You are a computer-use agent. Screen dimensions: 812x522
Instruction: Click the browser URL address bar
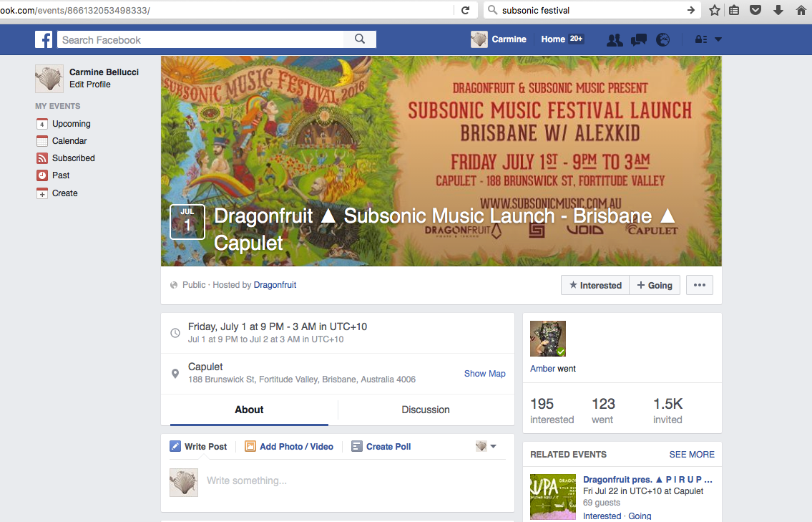(x=225, y=10)
